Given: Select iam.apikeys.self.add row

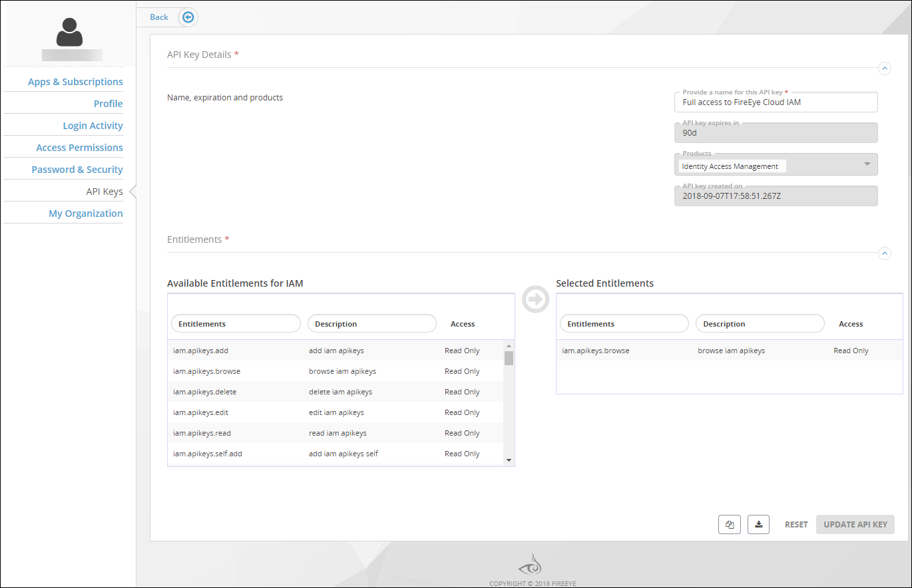Looking at the screenshot, I should 336,454.
